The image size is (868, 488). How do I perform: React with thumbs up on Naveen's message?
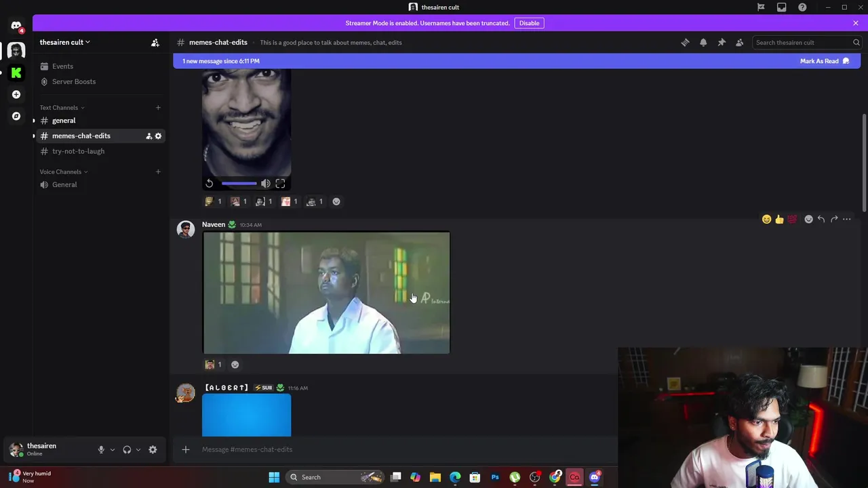(779, 219)
